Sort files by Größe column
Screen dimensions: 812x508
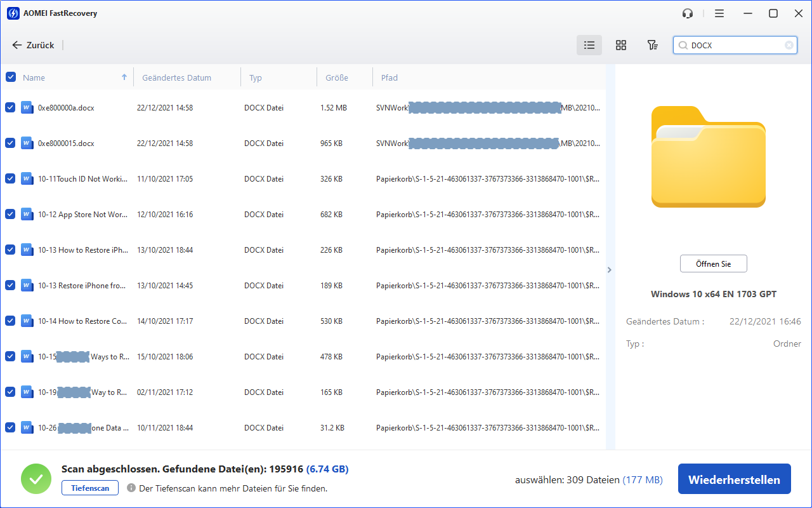tap(337, 77)
